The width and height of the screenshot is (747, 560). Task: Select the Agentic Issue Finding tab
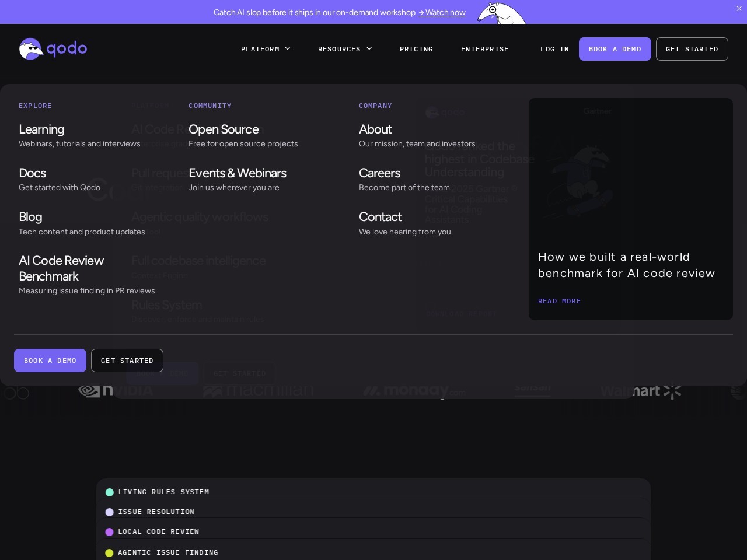tap(168, 552)
